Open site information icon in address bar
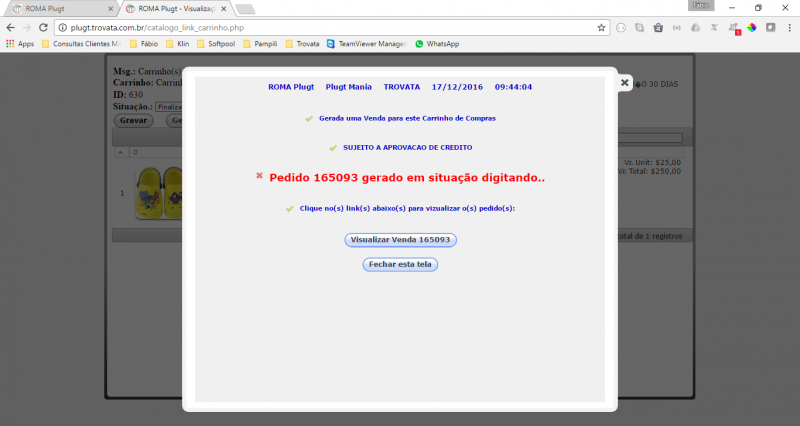This screenshot has height=426, width=800. coord(63,28)
